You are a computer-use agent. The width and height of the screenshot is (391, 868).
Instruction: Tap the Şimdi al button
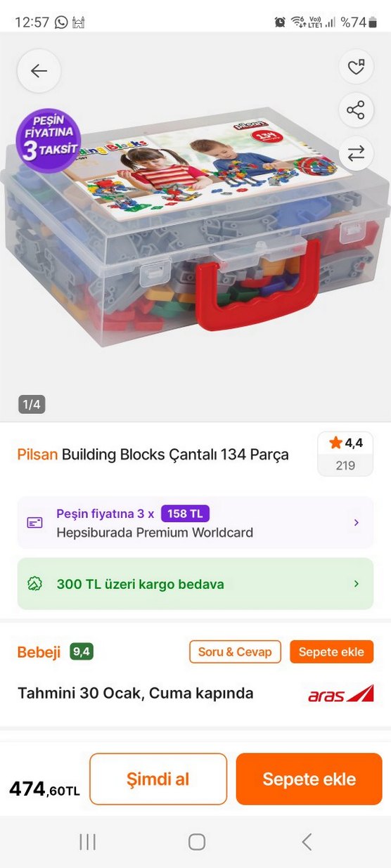click(x=158, y=779)
